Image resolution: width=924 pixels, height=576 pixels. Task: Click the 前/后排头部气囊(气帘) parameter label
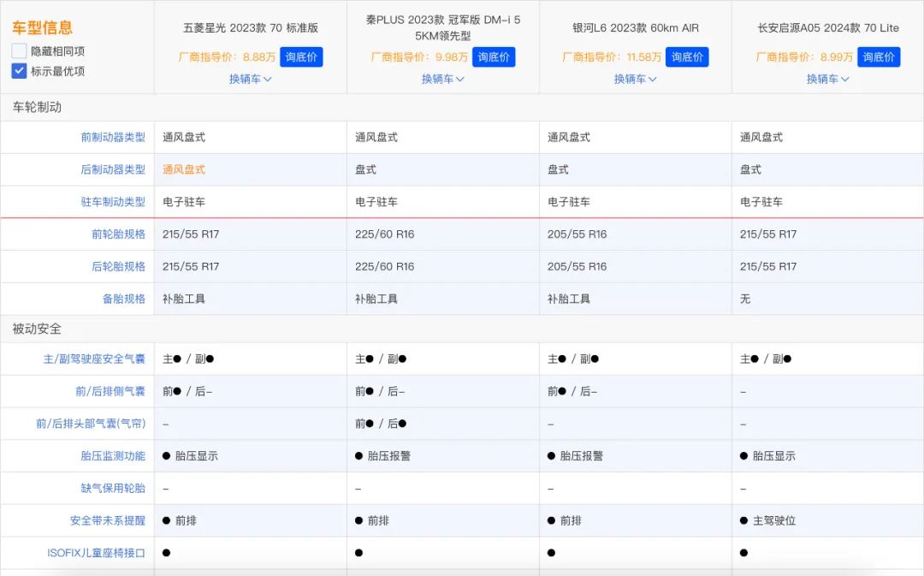(91, 424)
